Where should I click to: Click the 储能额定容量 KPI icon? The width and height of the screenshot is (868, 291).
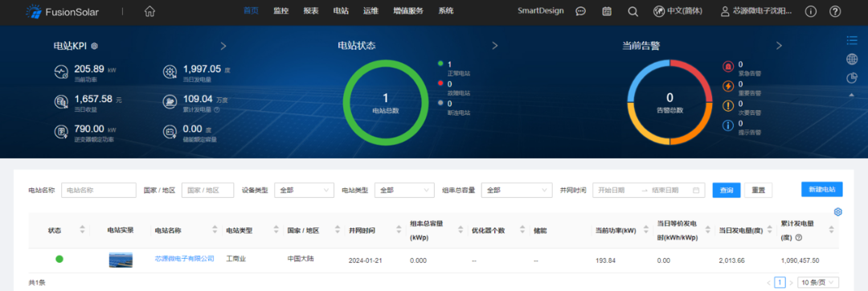(170, 132)
